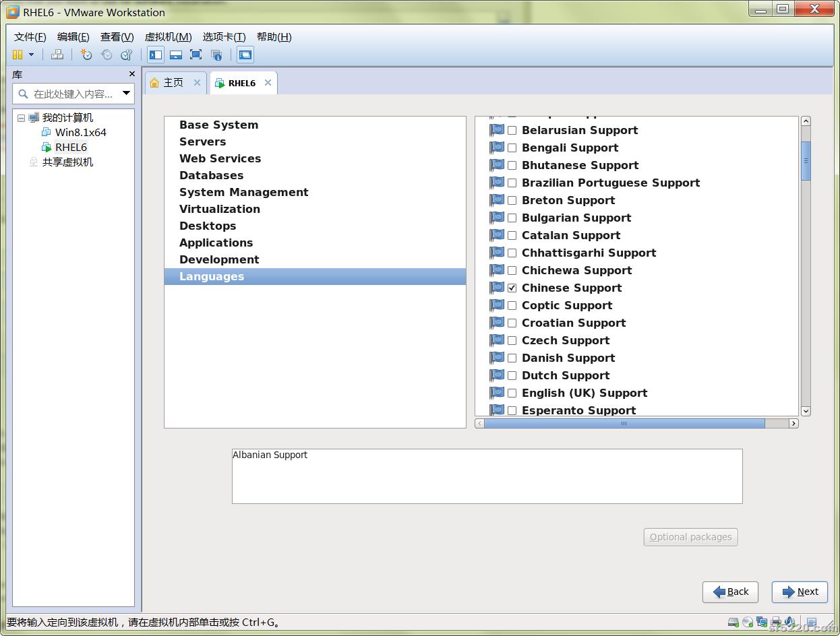Select 共享虚拟机 in the library tree

(x=67, y=162)
